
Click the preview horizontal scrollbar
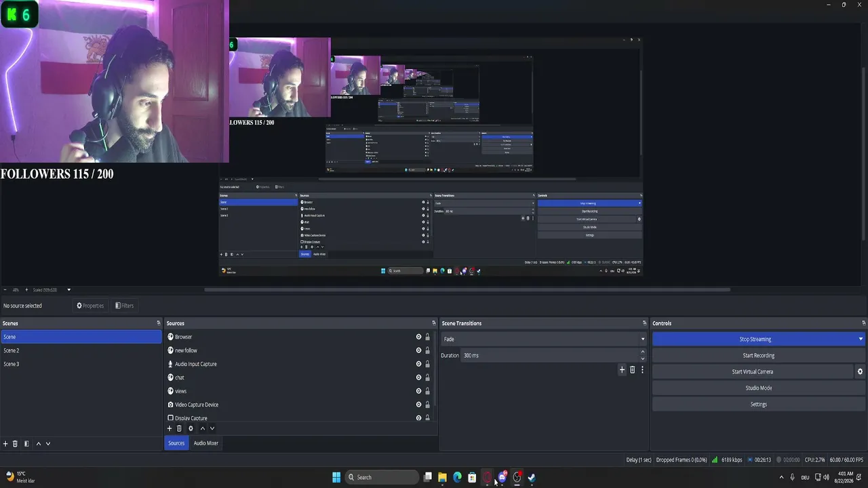467,289
